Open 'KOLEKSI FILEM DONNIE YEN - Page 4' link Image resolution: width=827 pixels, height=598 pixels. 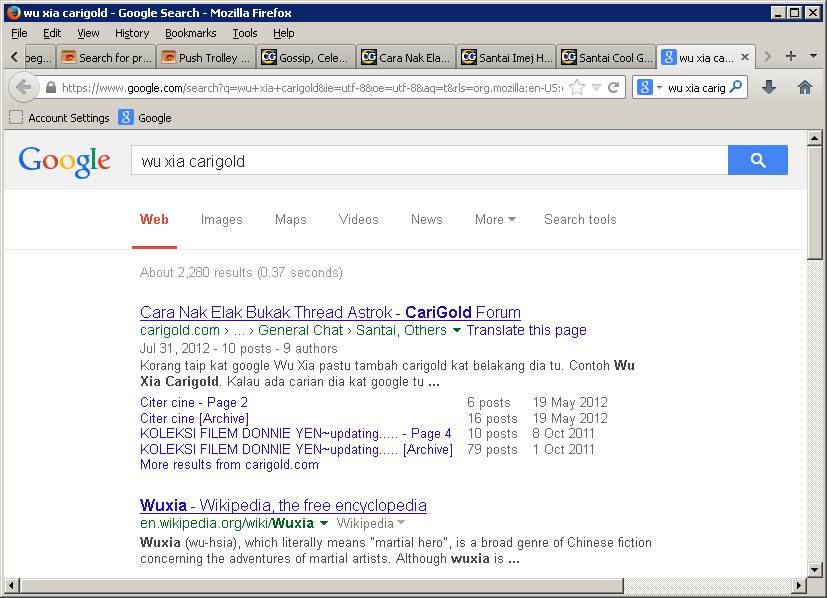pyautogui.click(x=295, y=433)
